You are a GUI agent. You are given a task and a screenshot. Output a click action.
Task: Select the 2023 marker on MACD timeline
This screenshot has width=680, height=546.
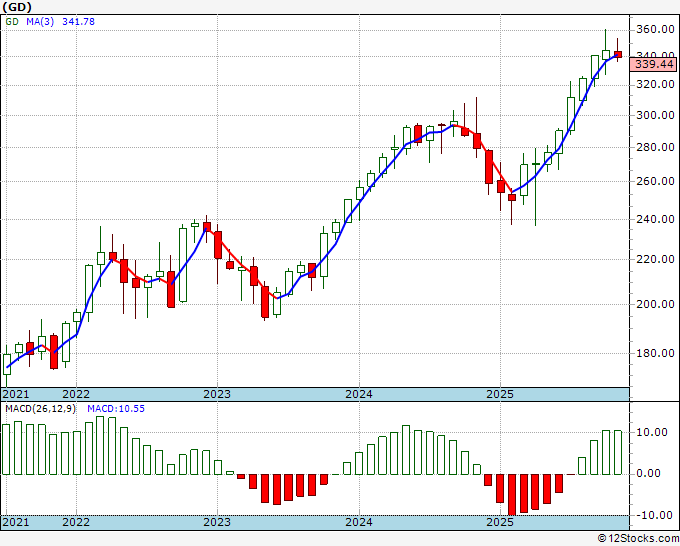pyautogui.click(x=217, y=521)
